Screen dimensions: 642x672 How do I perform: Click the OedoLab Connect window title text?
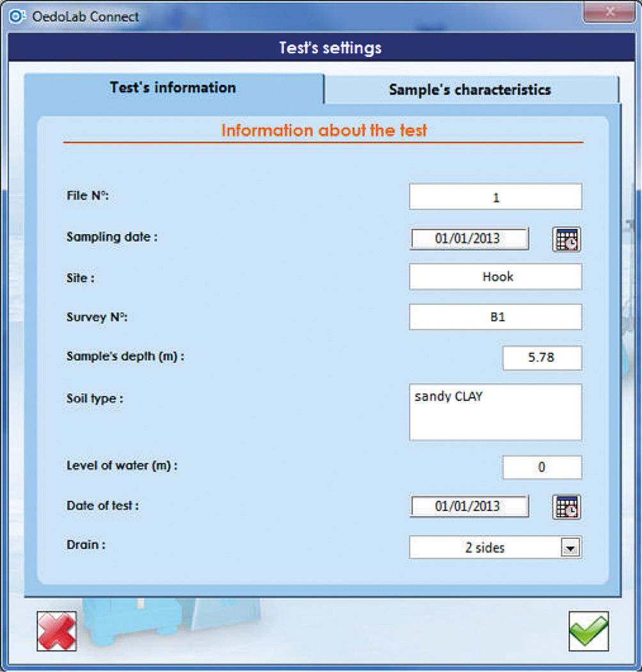coord(85,17)
